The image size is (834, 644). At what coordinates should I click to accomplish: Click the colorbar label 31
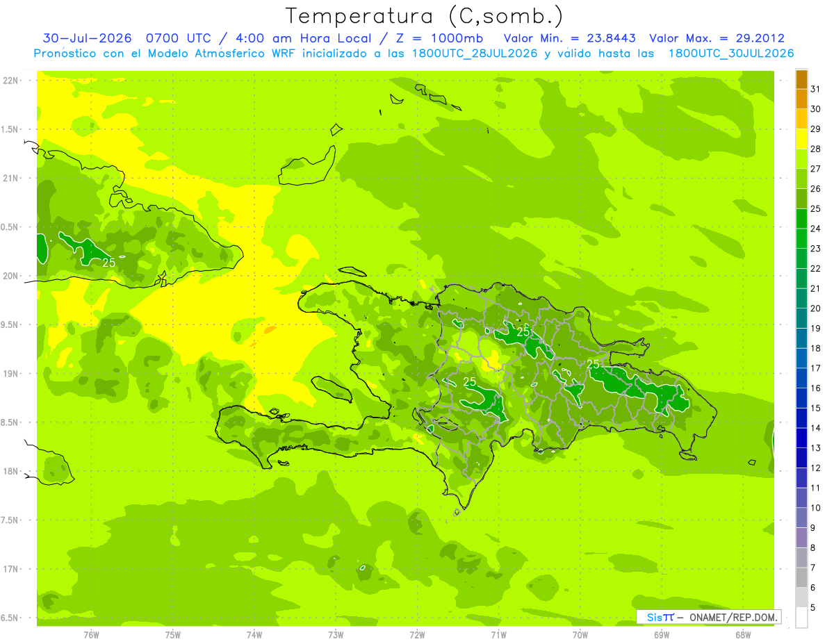point(816,89)
